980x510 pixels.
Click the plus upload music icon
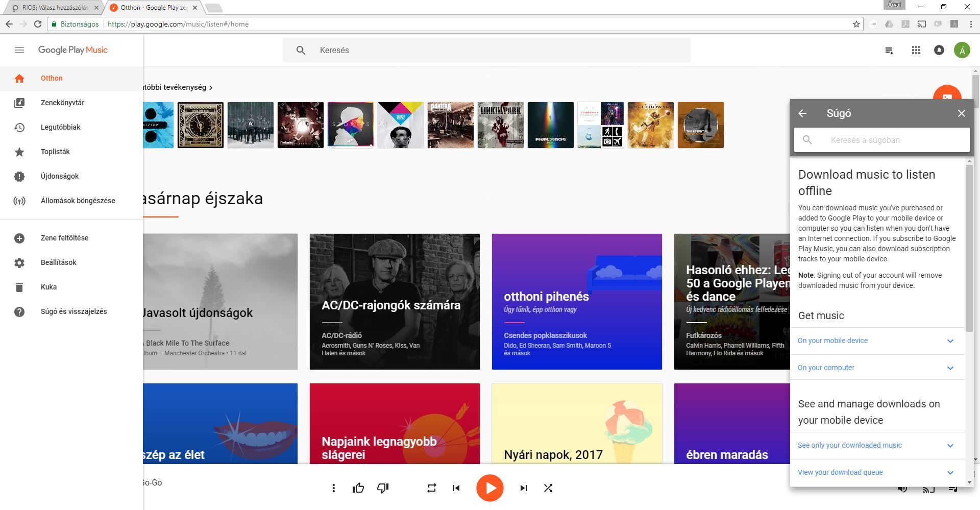[x=19, y=238]
